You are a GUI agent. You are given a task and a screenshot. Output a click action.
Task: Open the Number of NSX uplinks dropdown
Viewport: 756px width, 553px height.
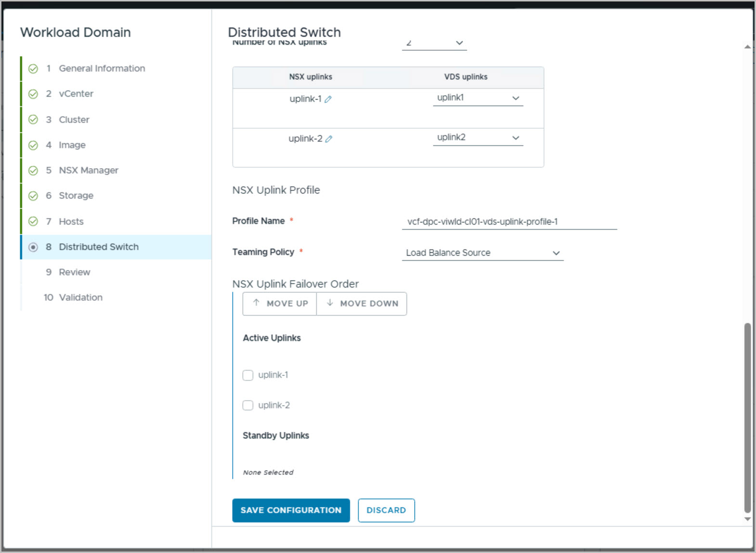(434, 43)
